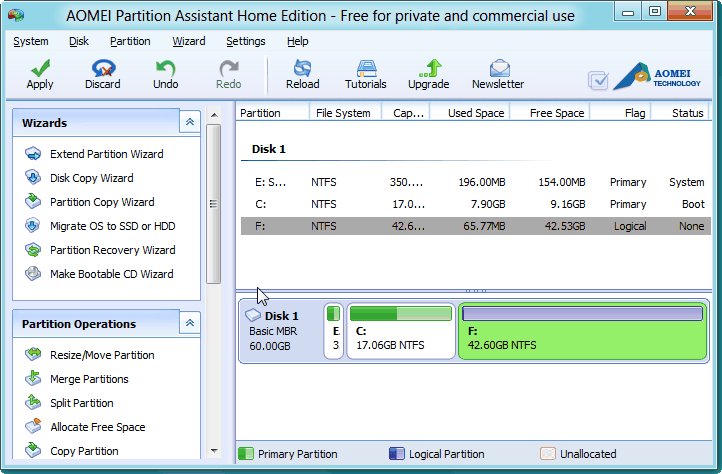Click the Unallocated legend swatch
The image size is (722, 474).
click(547, 454)
